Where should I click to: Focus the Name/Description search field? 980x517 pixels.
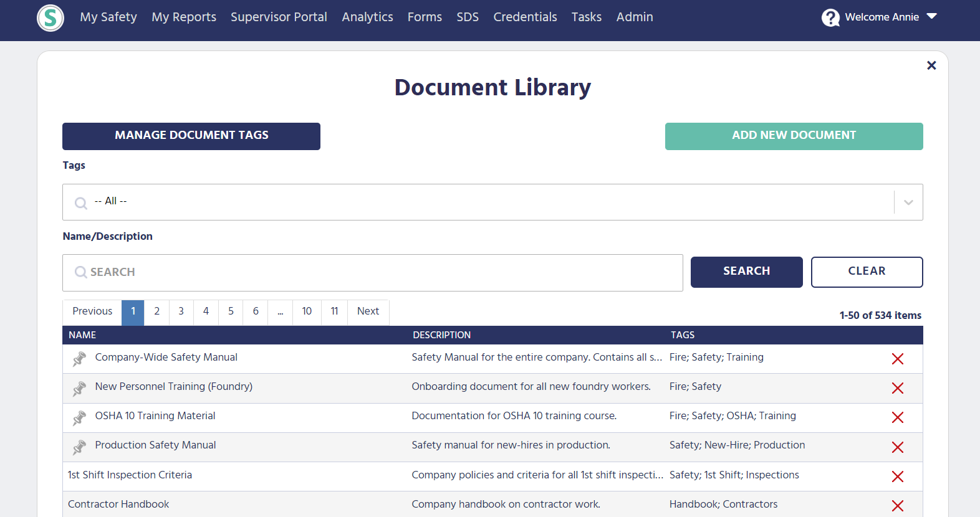(373, 273)
